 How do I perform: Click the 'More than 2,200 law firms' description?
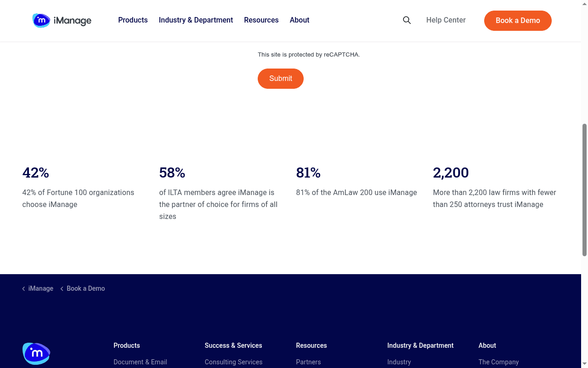click(494, 199)
